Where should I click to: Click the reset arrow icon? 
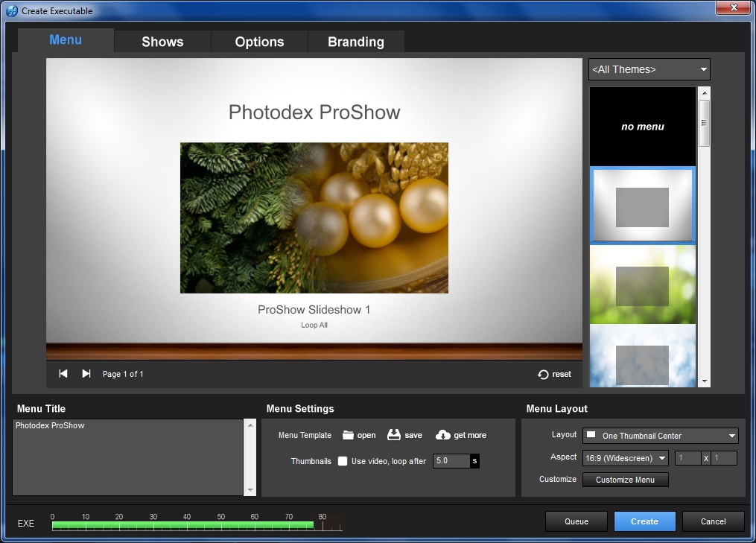coord(544,375)
